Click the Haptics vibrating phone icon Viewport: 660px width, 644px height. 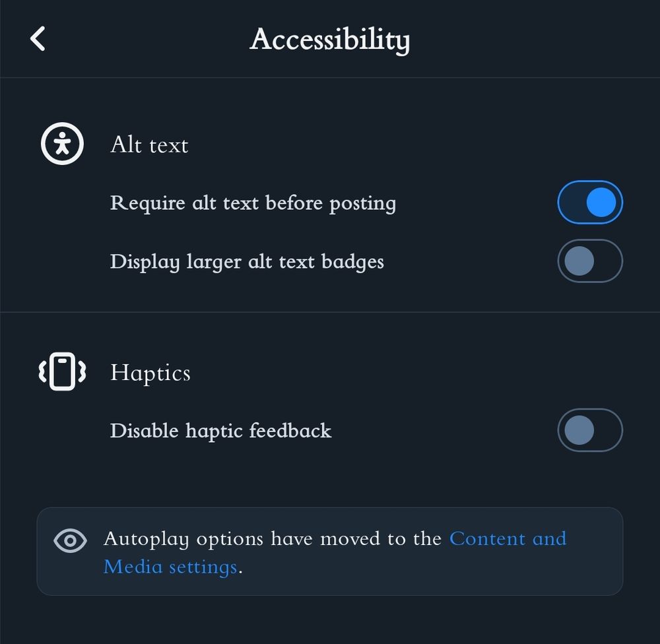tap(62, 371)
